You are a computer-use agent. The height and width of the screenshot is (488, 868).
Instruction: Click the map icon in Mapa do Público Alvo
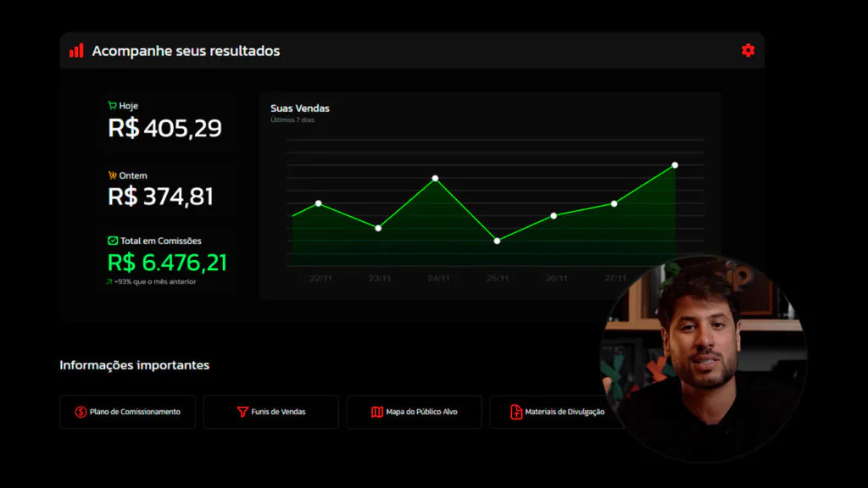377,412
